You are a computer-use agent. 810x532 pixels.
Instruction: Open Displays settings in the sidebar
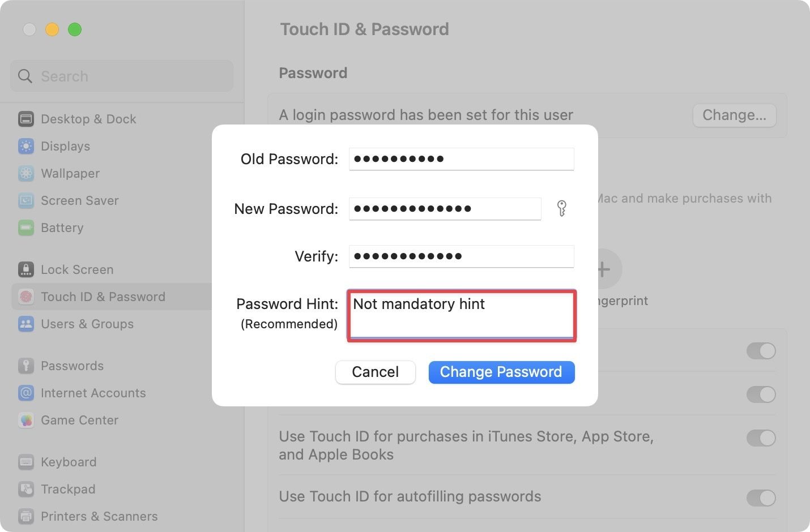[x=65, y=146]
